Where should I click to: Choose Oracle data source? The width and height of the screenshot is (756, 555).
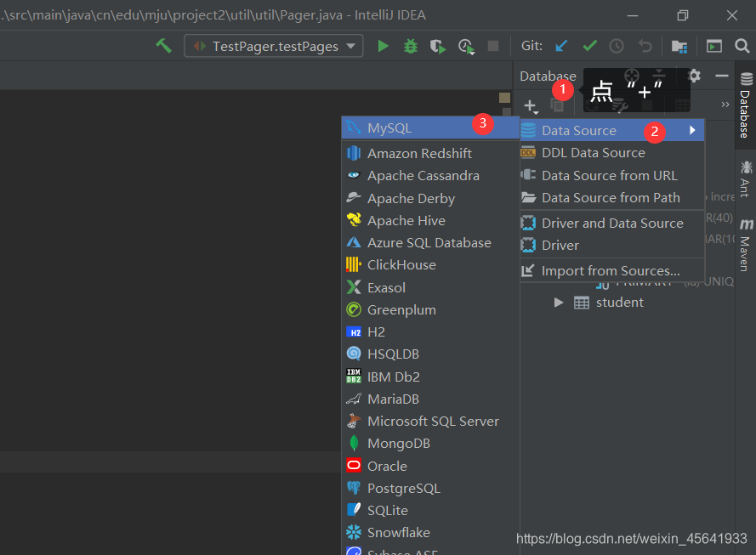[x=430, y=466]
